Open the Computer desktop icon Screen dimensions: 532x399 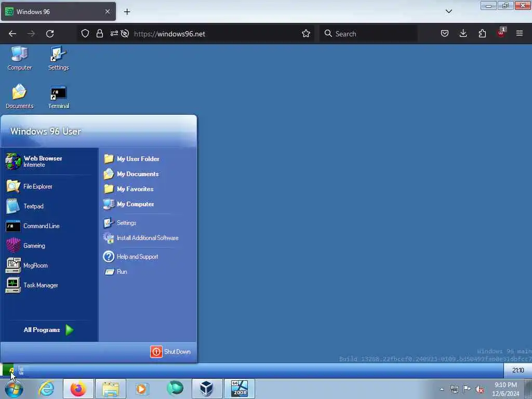click(19, 58)
